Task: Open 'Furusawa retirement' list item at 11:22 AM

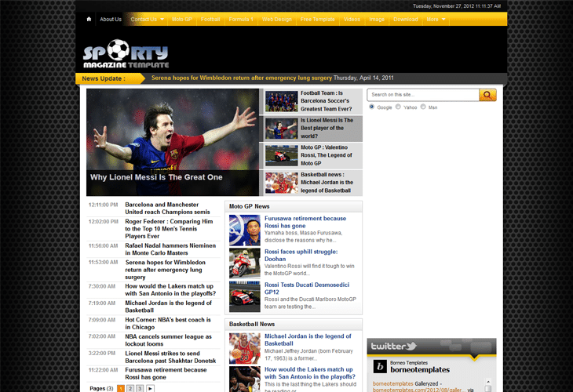Action: [x=166, y=373]
